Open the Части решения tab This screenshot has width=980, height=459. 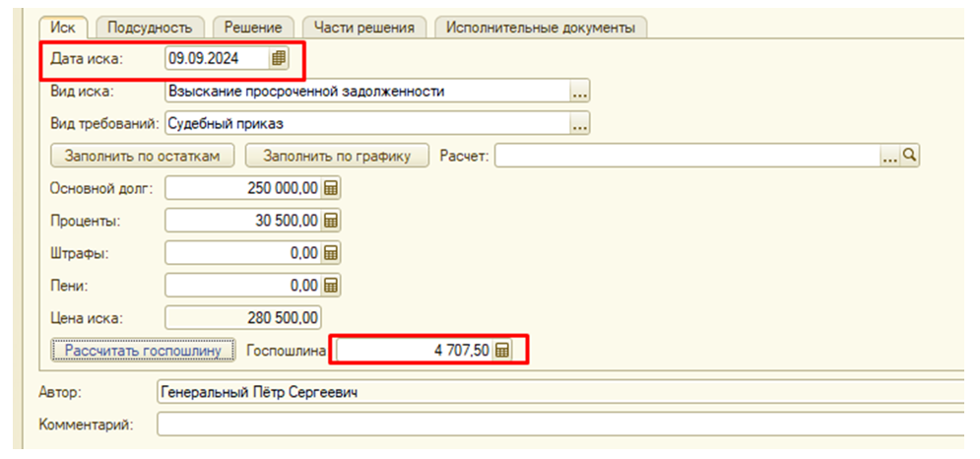click(x=363, y=28)
